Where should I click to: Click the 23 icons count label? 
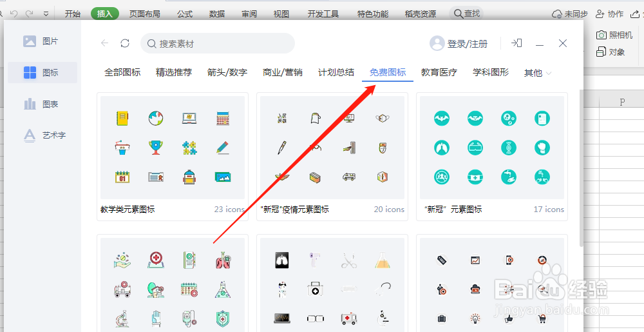click(x=229, y=209)
